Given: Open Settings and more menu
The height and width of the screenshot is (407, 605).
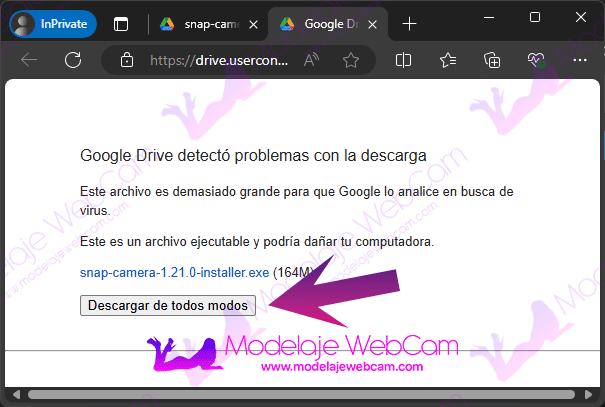Looking at the screenshot, I should (580, 60).
